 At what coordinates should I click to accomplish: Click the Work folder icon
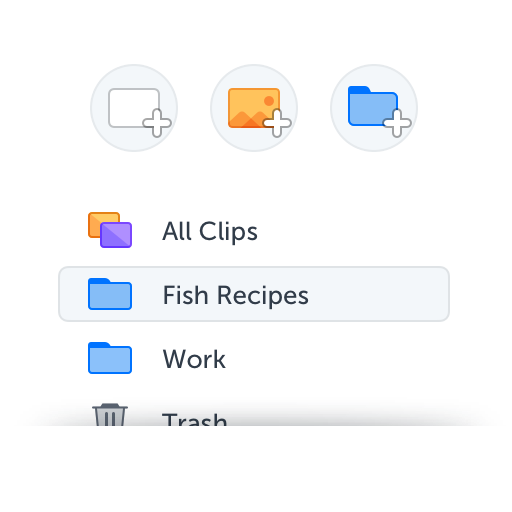110,358
